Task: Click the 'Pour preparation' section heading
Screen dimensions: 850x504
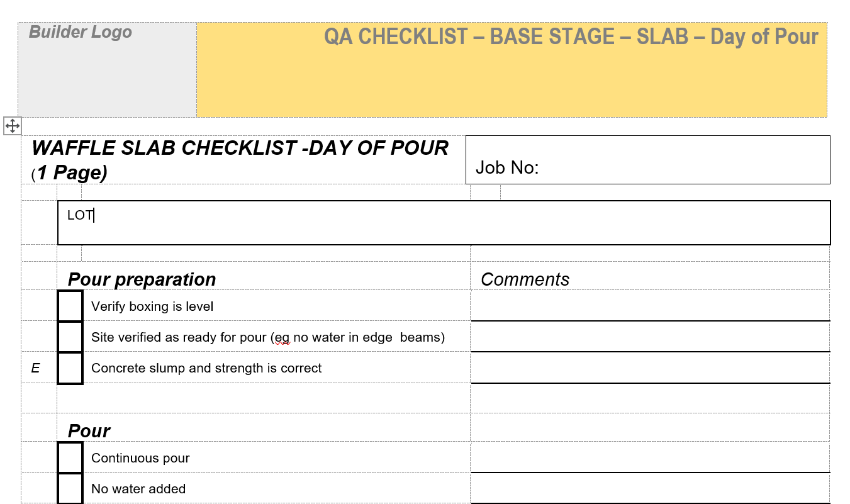Action: [142, 279]
